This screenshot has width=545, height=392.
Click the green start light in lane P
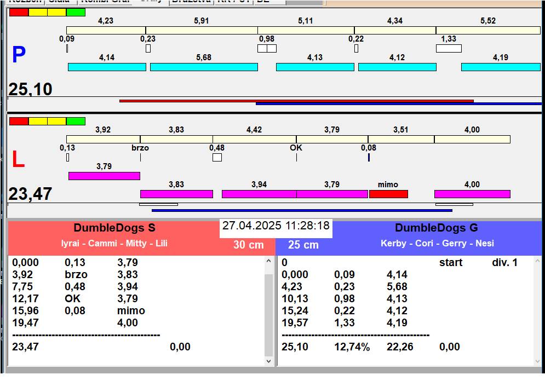(x=76, y=13)
